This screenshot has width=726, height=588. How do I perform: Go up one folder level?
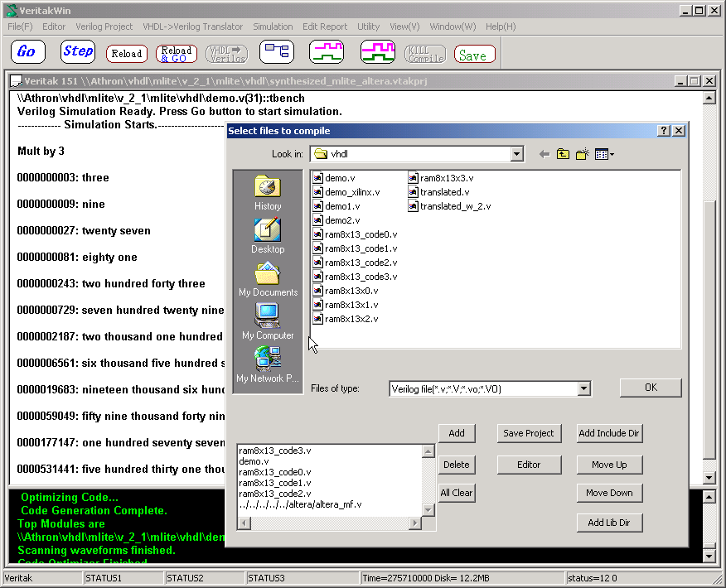[x=563, y=154]
